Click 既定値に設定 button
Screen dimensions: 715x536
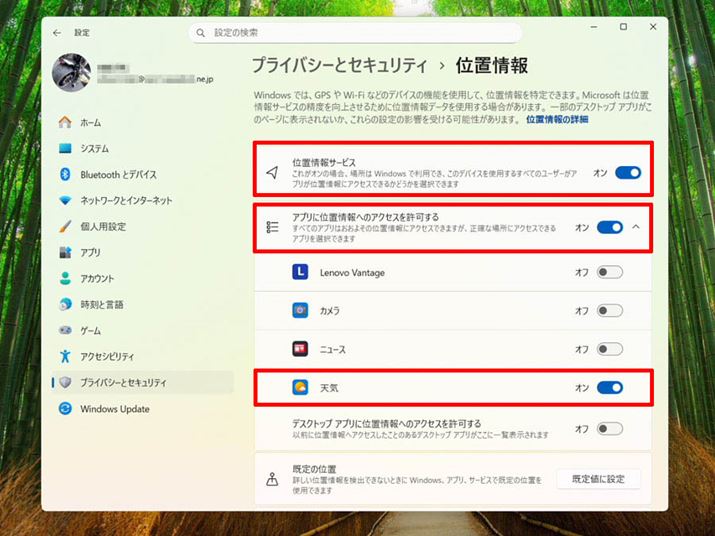(x=598, y=479)
